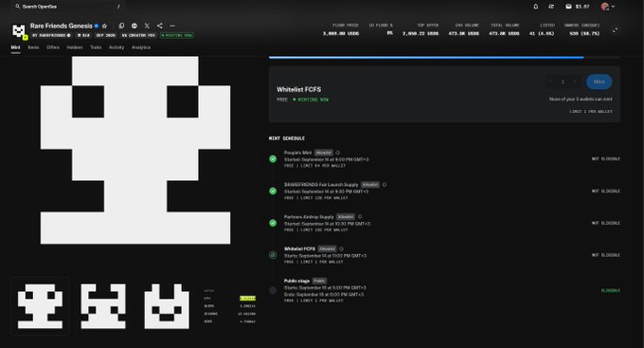
Task: Switch to the Analytics tab
Action: (x=141, y=47)
